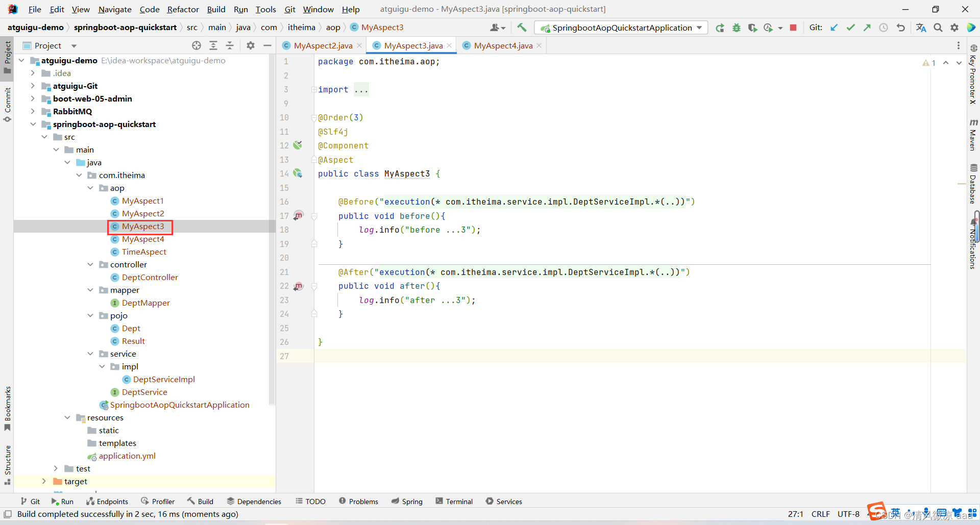Open Project panel options gear
This screenshot has height=525, width=980.
250,45
